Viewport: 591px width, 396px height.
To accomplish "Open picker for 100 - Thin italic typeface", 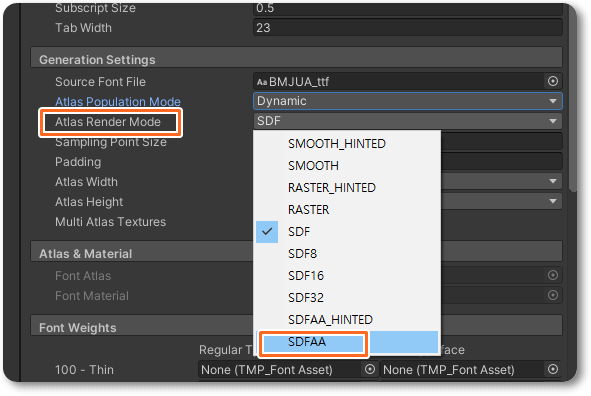I will (553, 369).
